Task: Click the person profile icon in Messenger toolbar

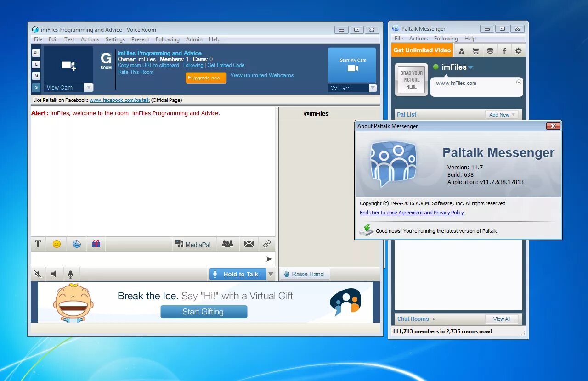Action: pos(462,51)
